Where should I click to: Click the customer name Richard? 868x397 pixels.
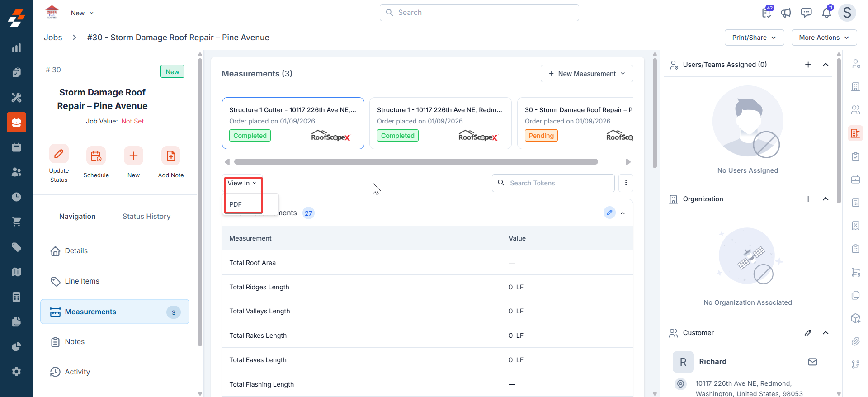[712, 362]
